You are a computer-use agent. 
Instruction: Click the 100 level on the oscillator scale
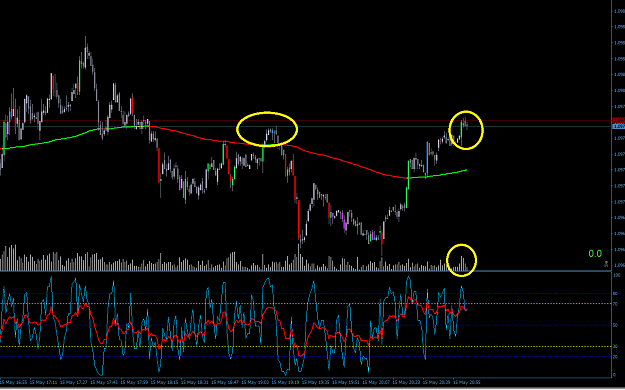[x=616, y=275]
